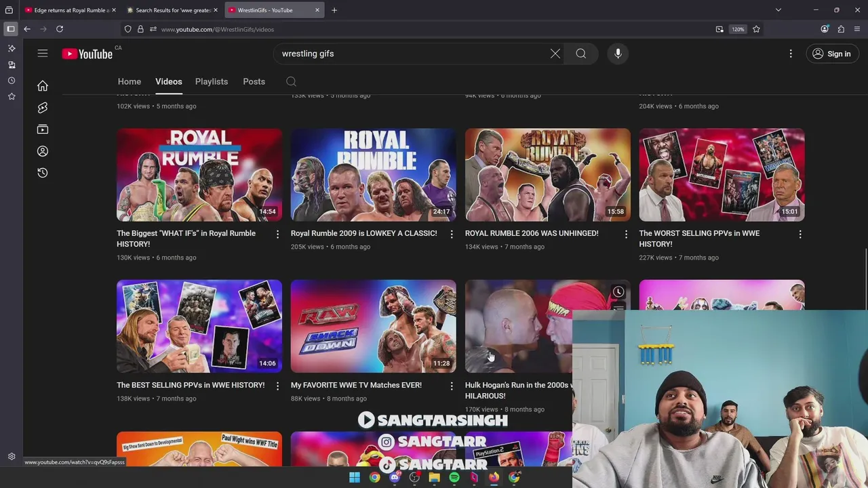Toggle the browser sidebar button
868x488 pixels.
[11, 29]
